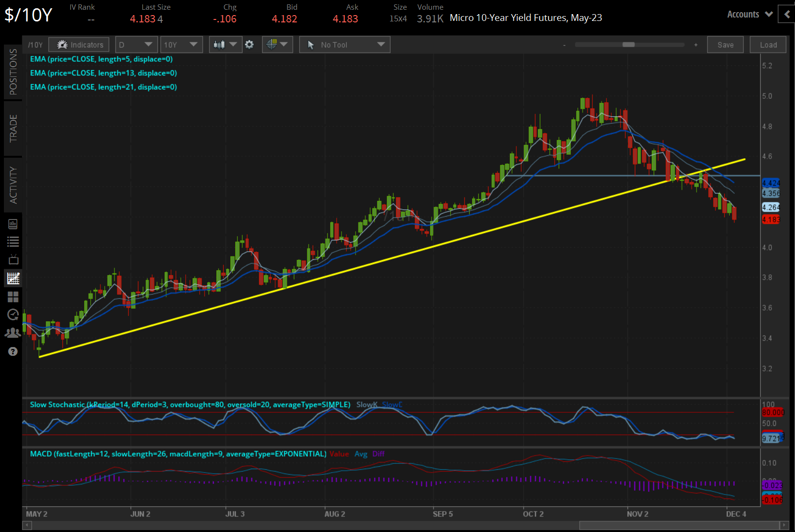Open the D timeframe dropdown

[136, 44]
